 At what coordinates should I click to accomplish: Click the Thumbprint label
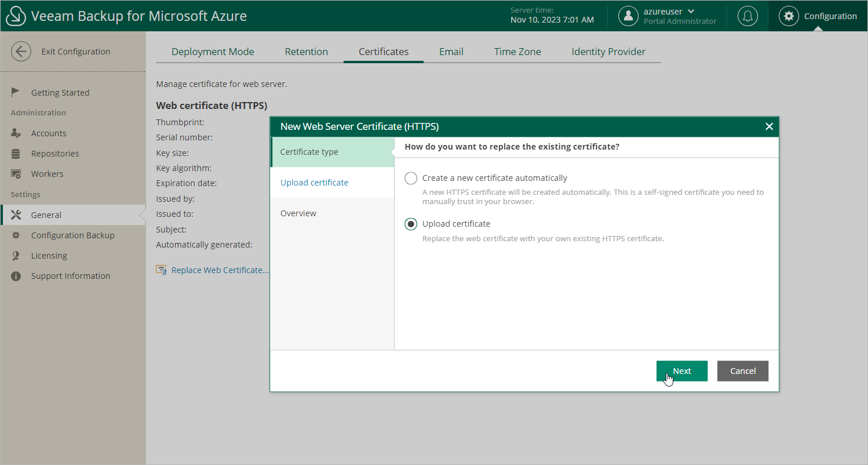tap(180, 122)
